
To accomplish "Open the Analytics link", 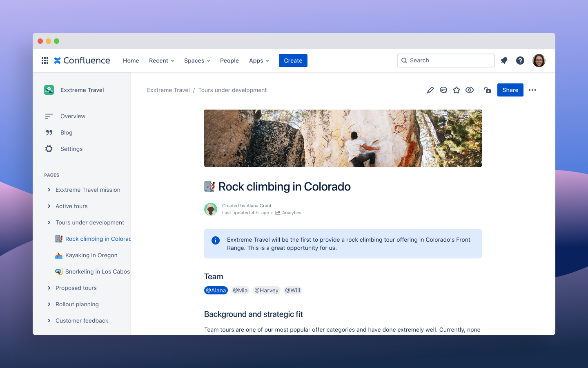I will tap(288, 213).
